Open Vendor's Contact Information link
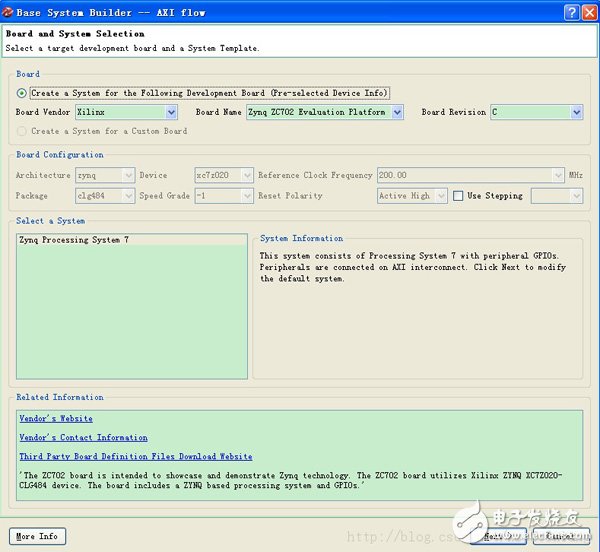This screenshot has height=552, width=600. 83,438
